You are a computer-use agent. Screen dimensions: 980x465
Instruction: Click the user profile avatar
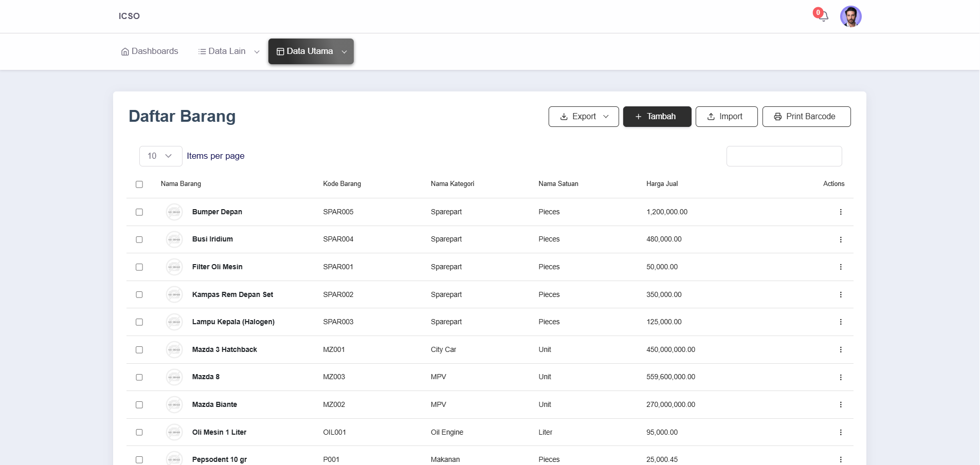click(850, 16)
